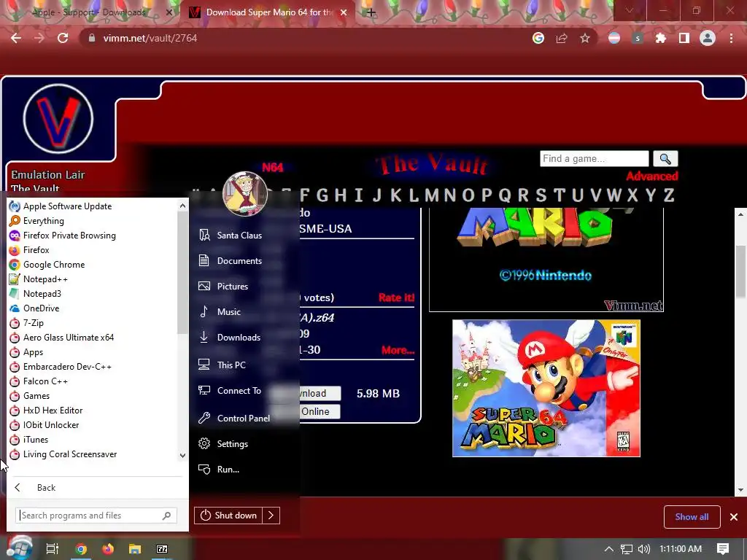Expand the Aero Glass Ultimate x64 folder

pos(68,338)
